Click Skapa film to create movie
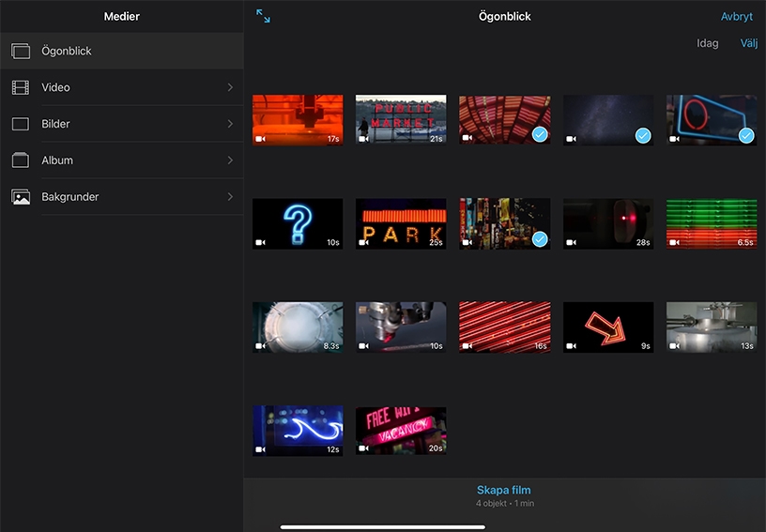766x532 pixels. pyautogui.click(x=504, y=490)
